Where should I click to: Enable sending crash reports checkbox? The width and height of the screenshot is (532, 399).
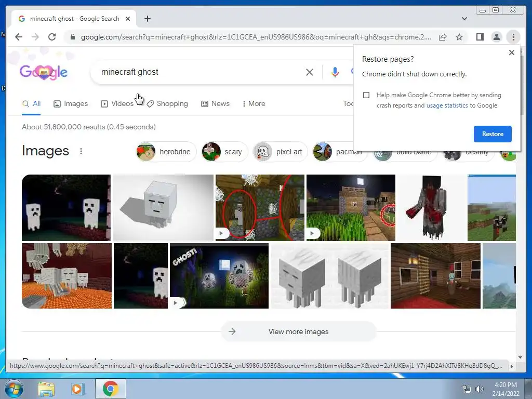pos(366,95)
